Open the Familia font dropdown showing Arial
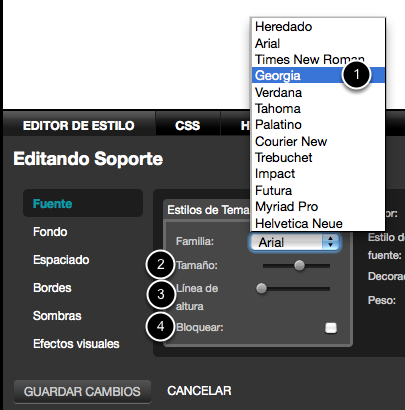 tap(294, 242)
